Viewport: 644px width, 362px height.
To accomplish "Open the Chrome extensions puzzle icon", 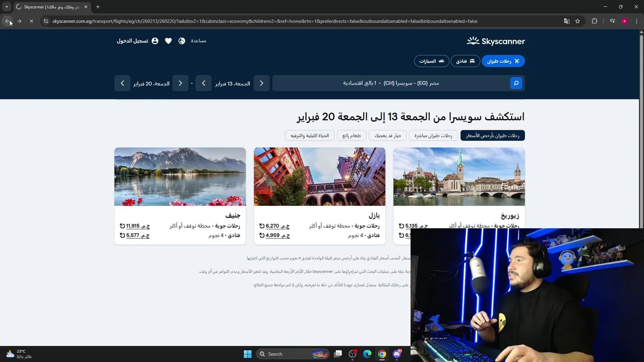I will pos(595,21).
